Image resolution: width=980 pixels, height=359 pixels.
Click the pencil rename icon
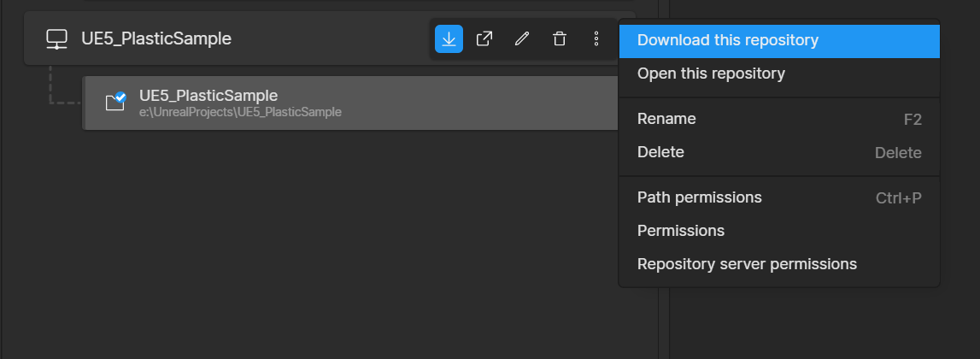point(522,38)
